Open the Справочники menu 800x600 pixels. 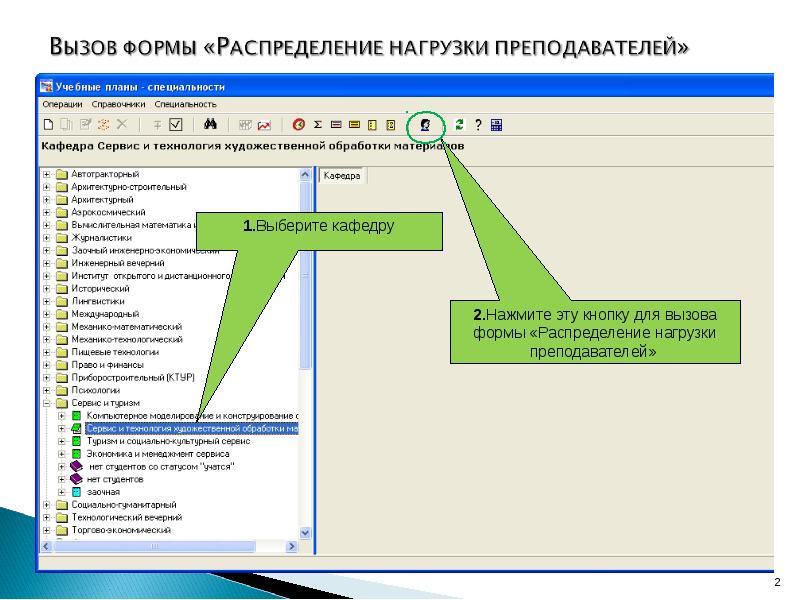tap(118, 103)
